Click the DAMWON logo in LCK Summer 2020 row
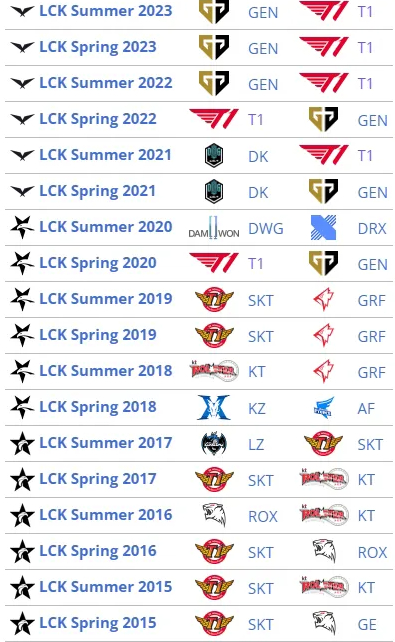This screenshot has height=642, width=395. point(214,228)
